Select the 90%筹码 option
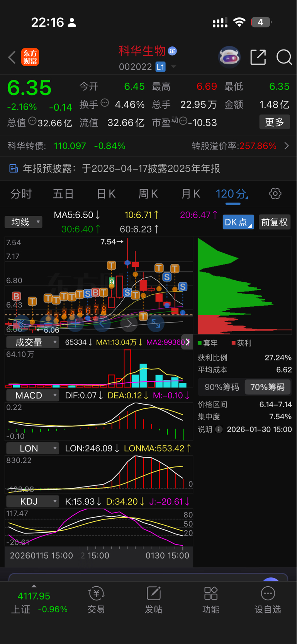 (222, 387)
